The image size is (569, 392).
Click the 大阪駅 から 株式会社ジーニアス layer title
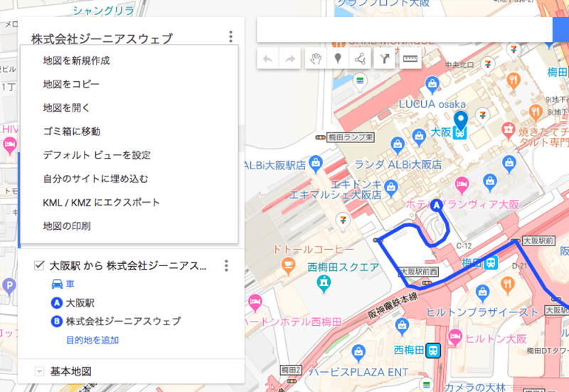(128, 265)
